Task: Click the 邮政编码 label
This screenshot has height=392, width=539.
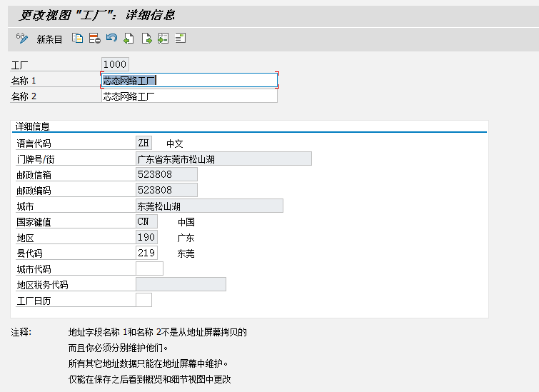Action: point(34,191)
